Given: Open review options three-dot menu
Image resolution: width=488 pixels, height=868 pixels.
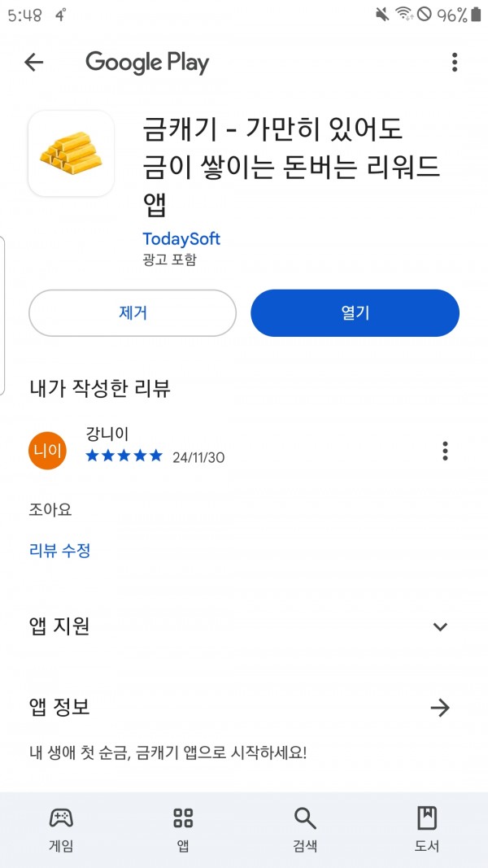Looking at the screenshot, I should 445,451.
